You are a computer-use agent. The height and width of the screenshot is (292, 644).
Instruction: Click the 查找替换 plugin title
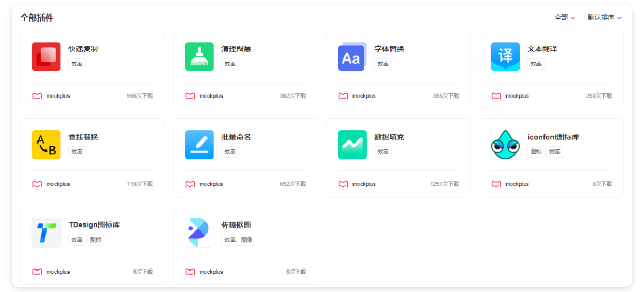coord(83,137)
